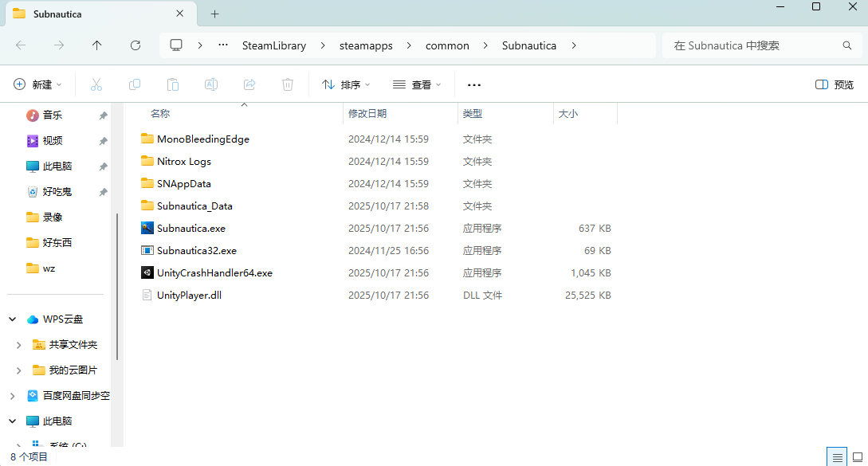868x466 pixels.
Task: Select the UnityPlayer.dll file
Action: coord(188,296)
